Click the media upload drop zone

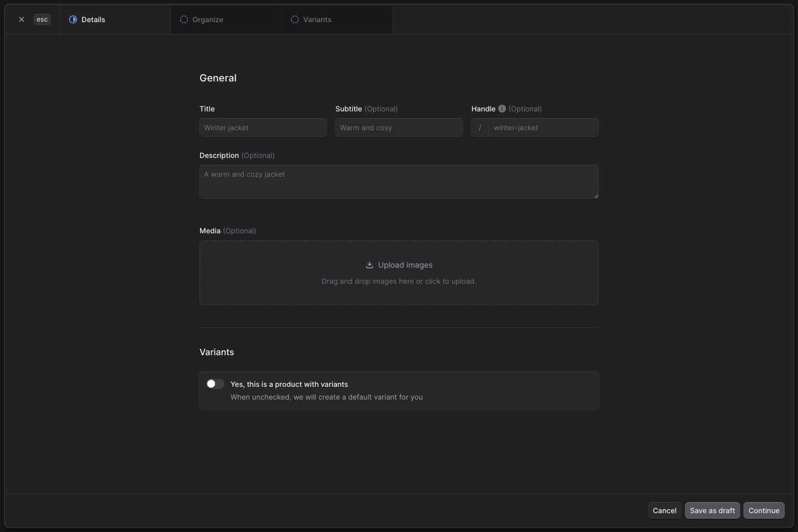click(399, 273)
